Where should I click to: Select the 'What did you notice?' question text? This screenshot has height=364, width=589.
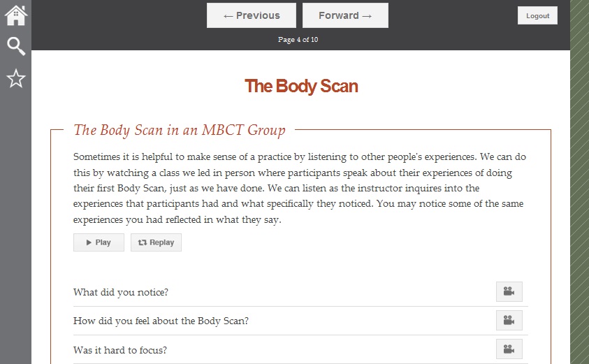pyautogui.click(x=121, y=292)
